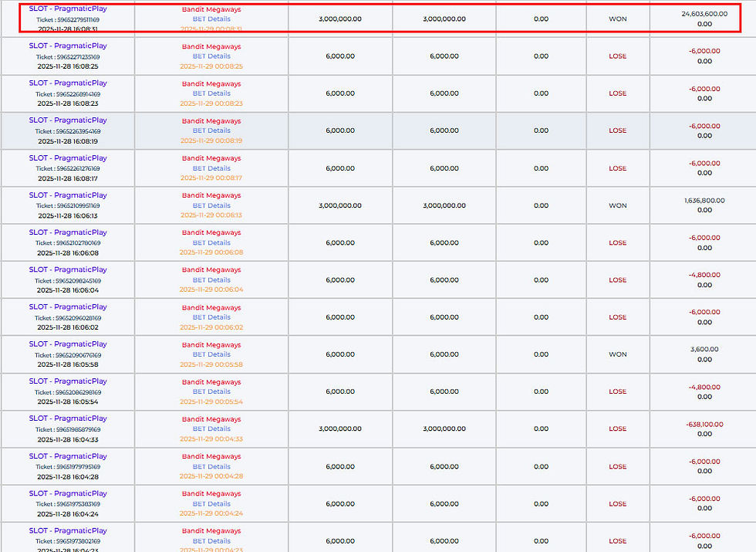Viewport: 756px width, 552px height.
Task: Open BET Details for the 16:05:54 ticket
Action: 211,391
